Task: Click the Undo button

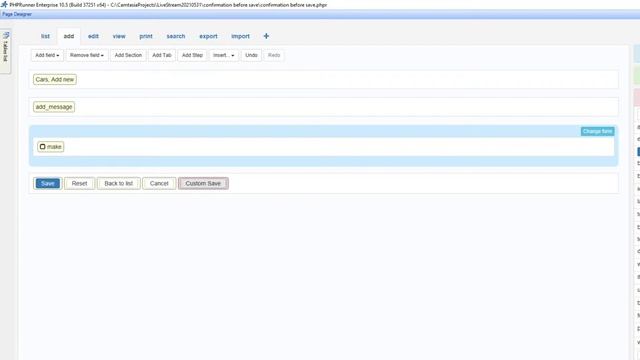Action: click(x=251, y=55)
